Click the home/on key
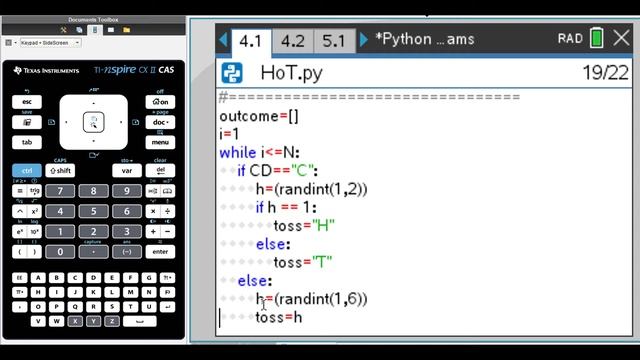640x360 pixels. pos(160,102)
